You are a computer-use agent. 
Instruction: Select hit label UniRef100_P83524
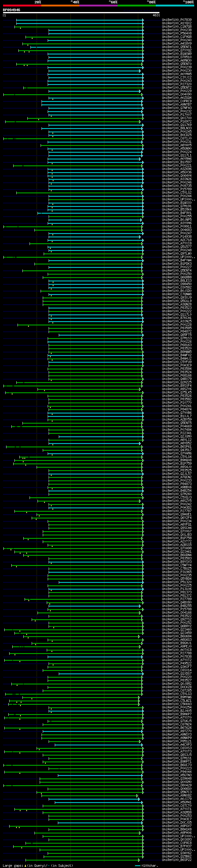click(x=177, y=372)
